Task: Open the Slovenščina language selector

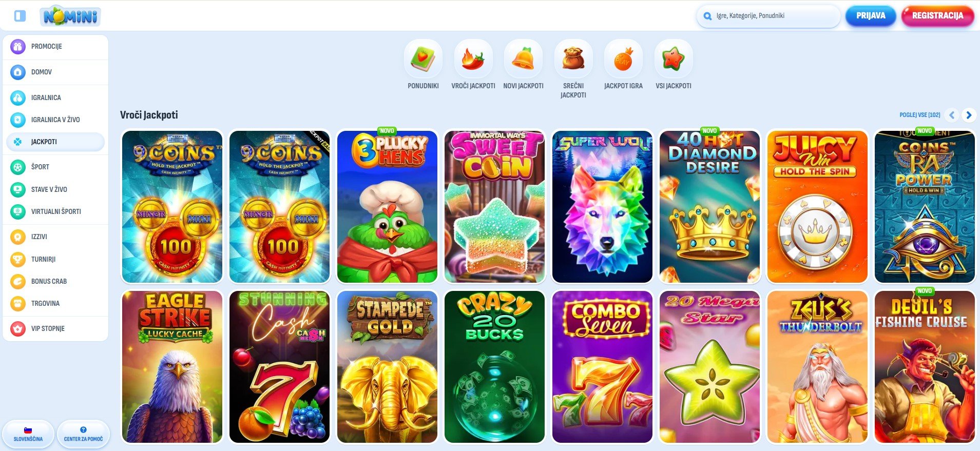Action: pos(28,434)
